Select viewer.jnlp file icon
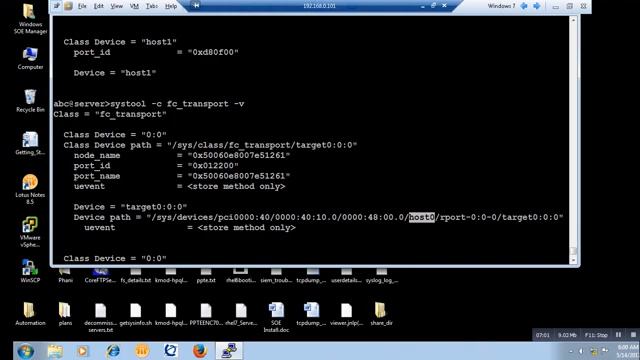The height and width of the screenshot is (360, 640). (347, 313)
